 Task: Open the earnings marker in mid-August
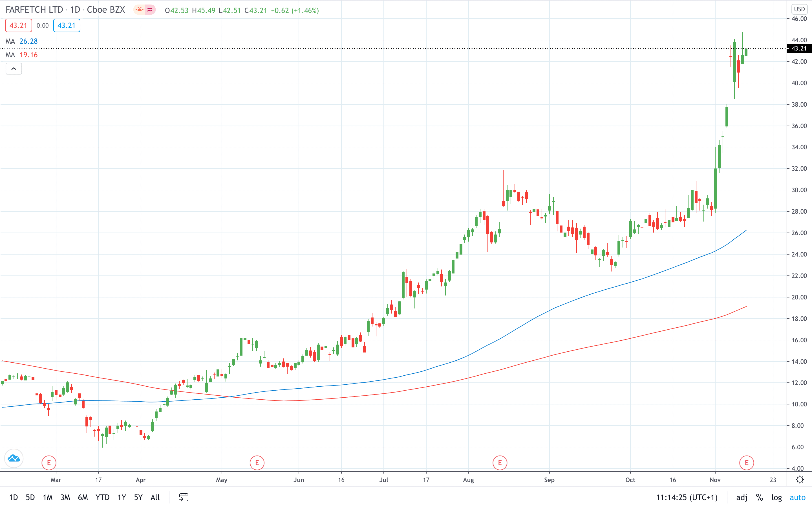click(500, 463)
